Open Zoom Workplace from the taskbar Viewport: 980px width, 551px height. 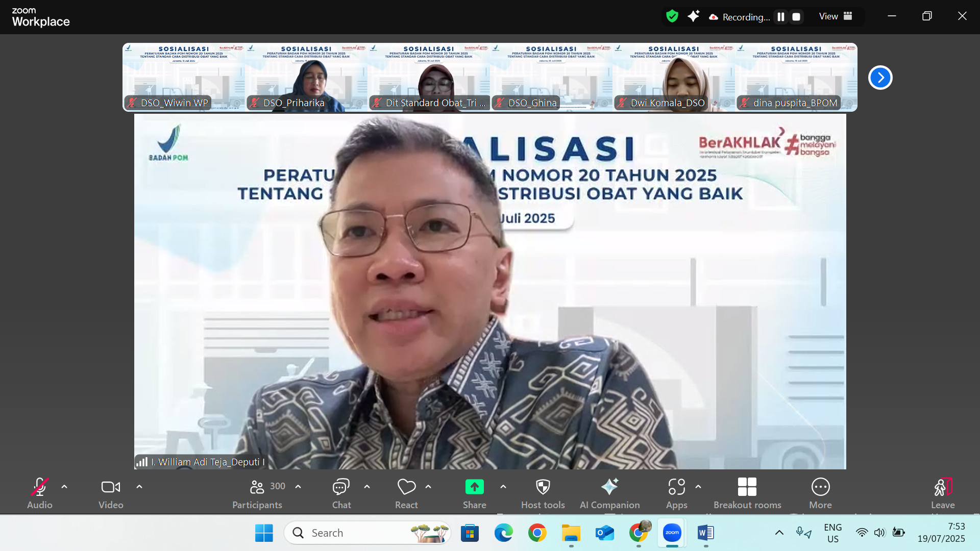(672, 533)
